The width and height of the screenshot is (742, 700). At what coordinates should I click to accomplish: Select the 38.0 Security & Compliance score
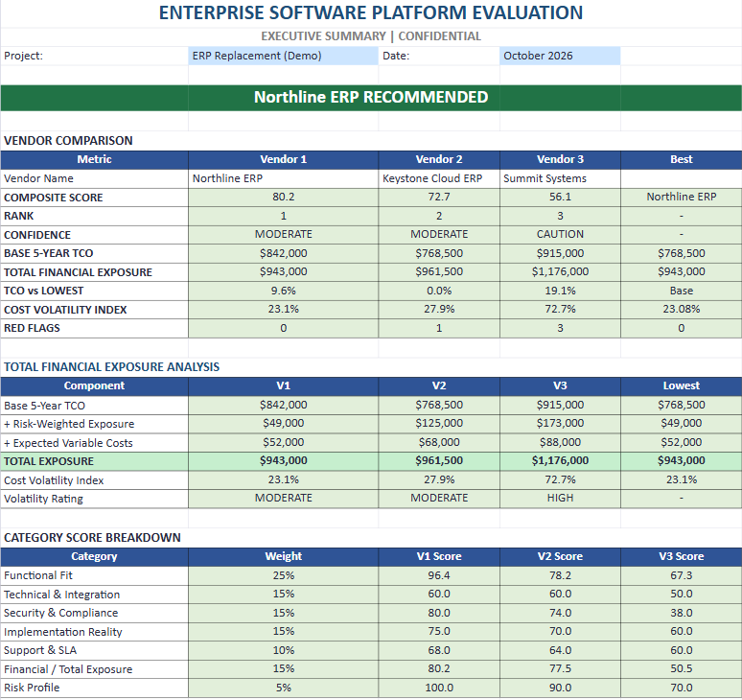pyautogui.click(x=681, y=613)
